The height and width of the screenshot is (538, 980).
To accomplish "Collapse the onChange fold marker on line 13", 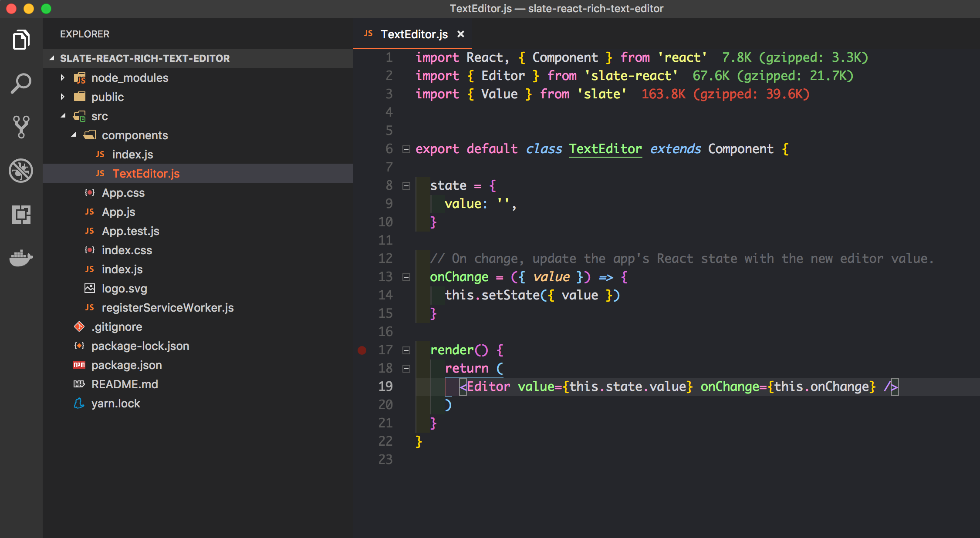I will point(406,277).
